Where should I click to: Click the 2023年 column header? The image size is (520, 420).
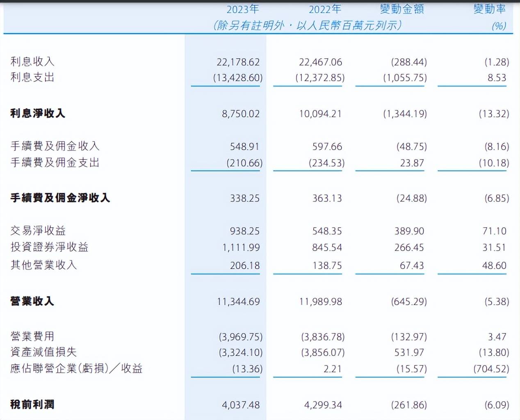pos(243,9)
